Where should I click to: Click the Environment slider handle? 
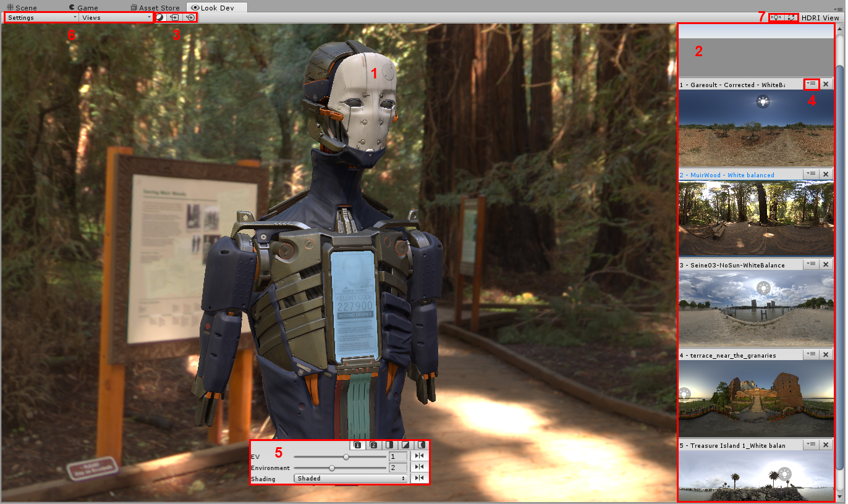(332, 468)
